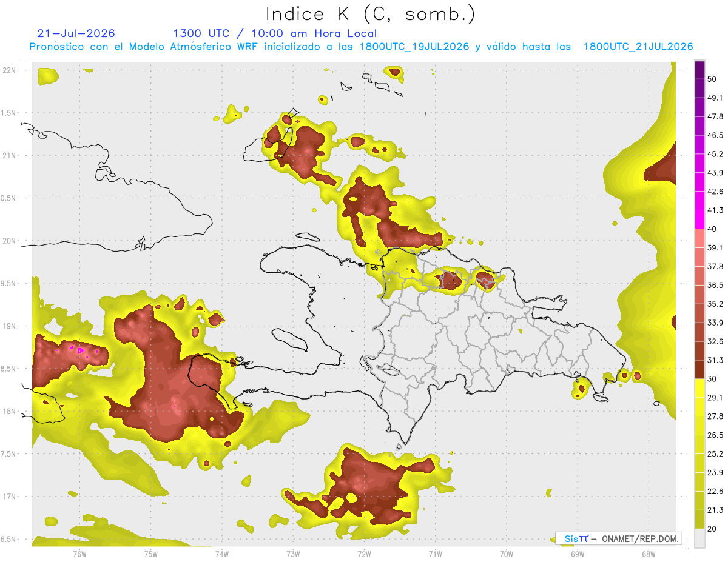Click the colorbar value "37.8"
Viewport: 728px width, 562px height.
click(x=715, y=267)
